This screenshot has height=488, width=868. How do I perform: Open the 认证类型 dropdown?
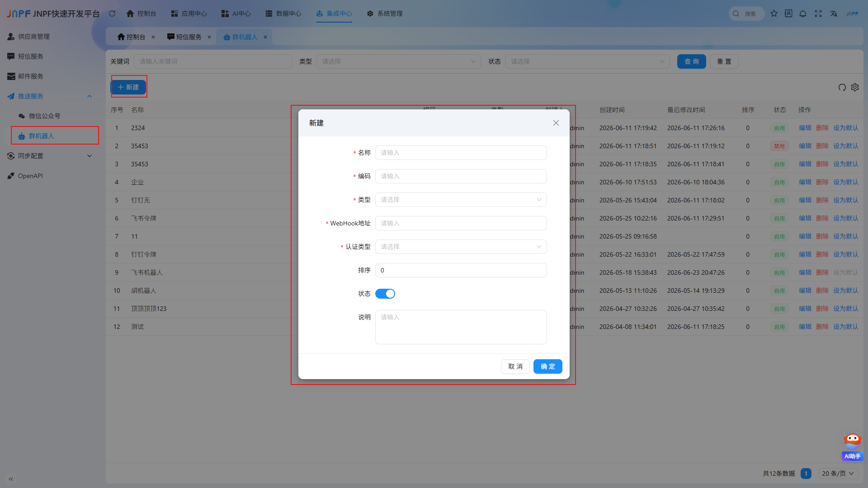click(x=461, y=247)
